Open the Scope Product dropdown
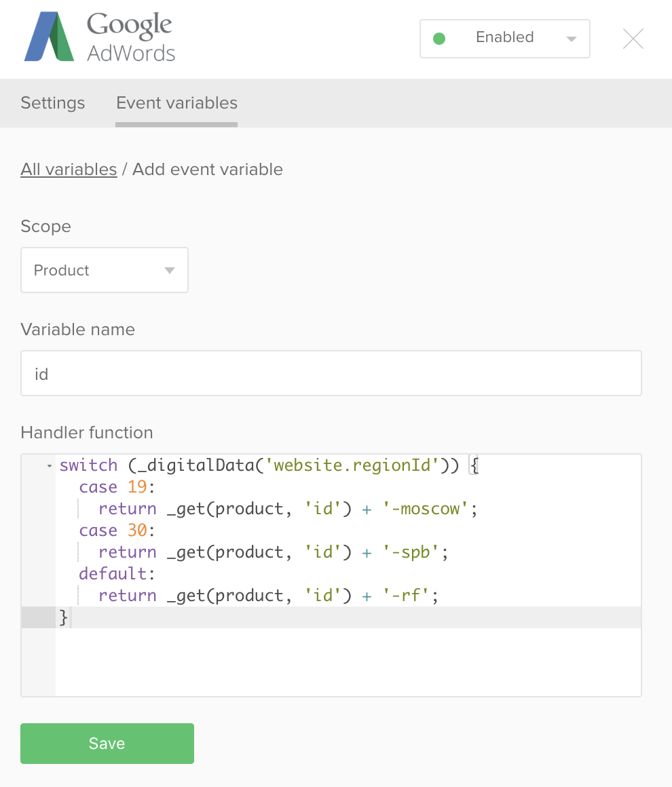672x787 pixels. point(105,270)
